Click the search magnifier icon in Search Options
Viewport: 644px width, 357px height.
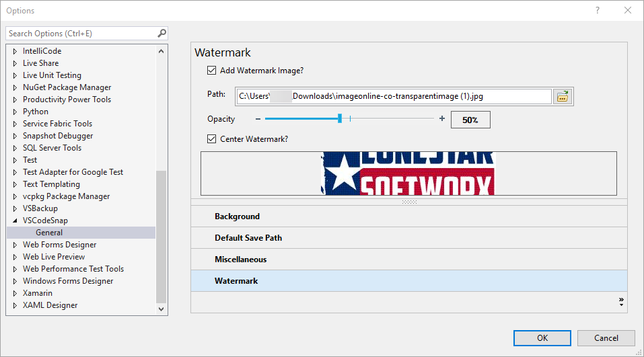point(162,33)
